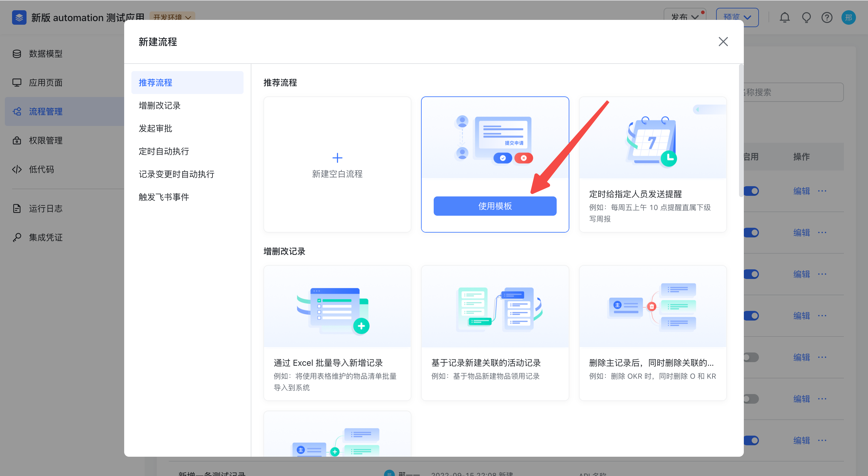Viewport: 868px width, 476px height.
Task: Click the 数据模型 database icon
Action: [17, 54]
